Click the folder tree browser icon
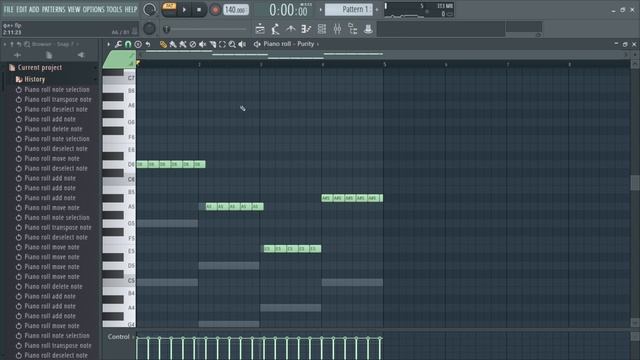This screenshot has width=640, height=360. pyautogui.click(x=353, y=29)
